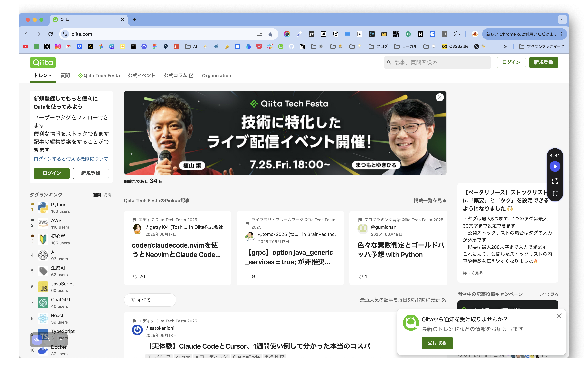Go back with the browser back arrow
Screen dimensions: 588x383
pyautogui.click(x=26, y=34)
